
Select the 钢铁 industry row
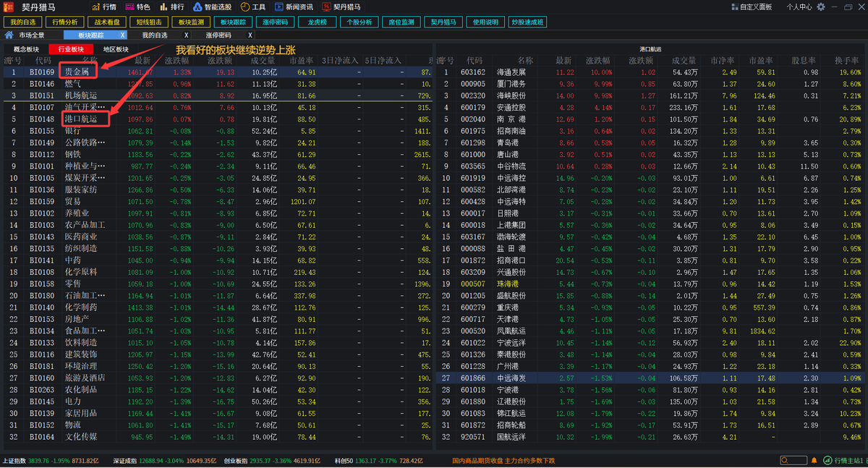click(217, 154)
